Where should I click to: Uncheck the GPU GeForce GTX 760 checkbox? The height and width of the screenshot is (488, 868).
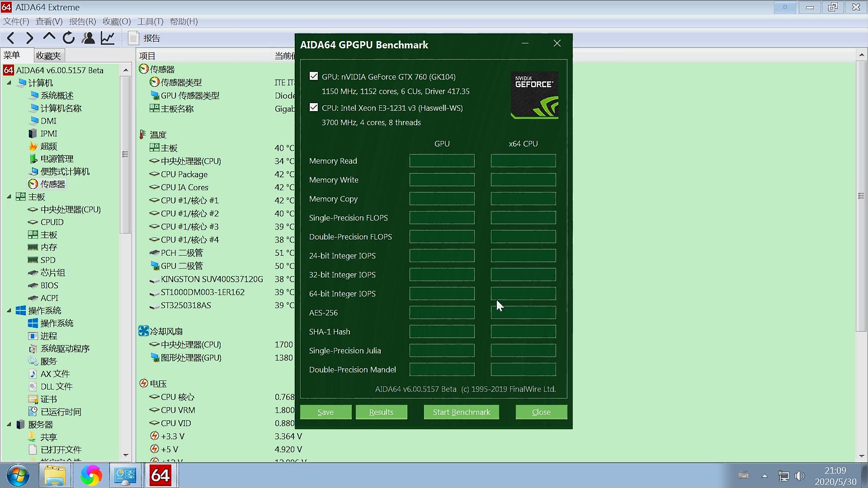pos(314,76)
